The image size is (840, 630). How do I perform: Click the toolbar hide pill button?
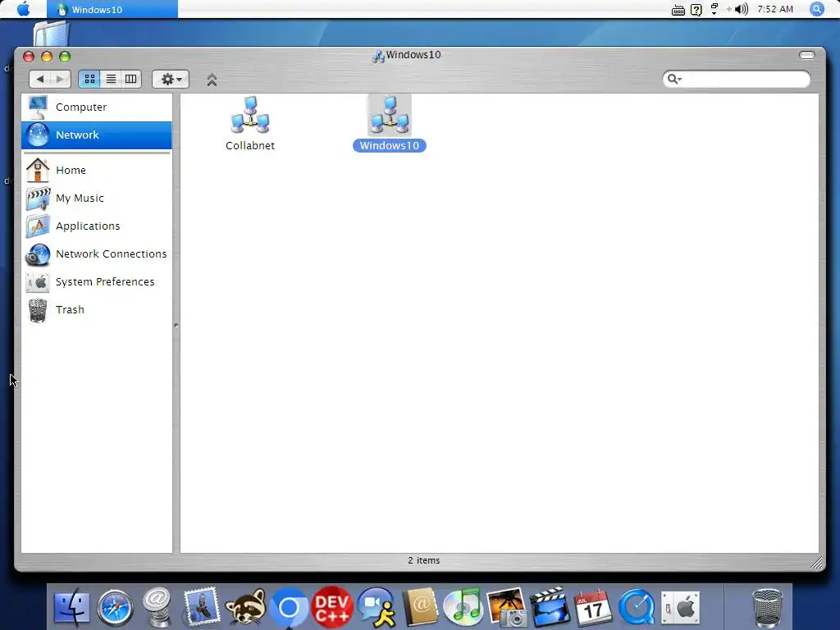[x=807, y=55]
